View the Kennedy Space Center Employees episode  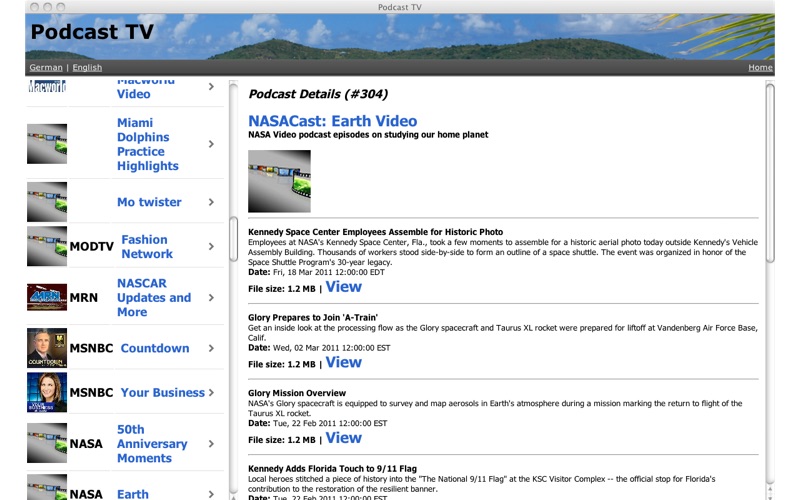[343, 287]
